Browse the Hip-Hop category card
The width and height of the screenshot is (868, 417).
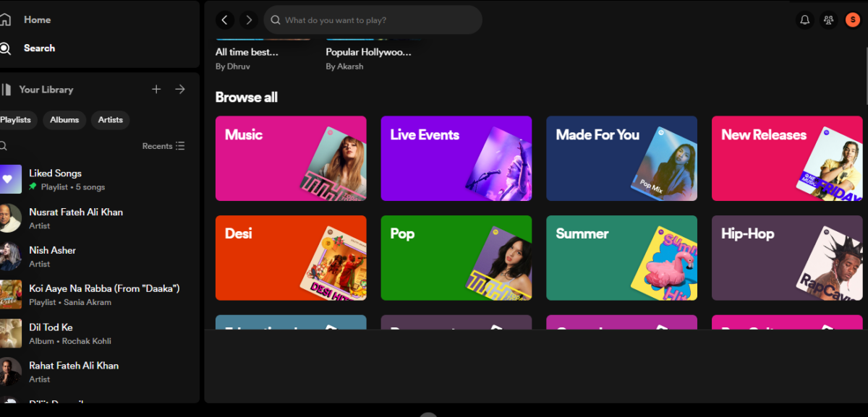pos(787,258)
